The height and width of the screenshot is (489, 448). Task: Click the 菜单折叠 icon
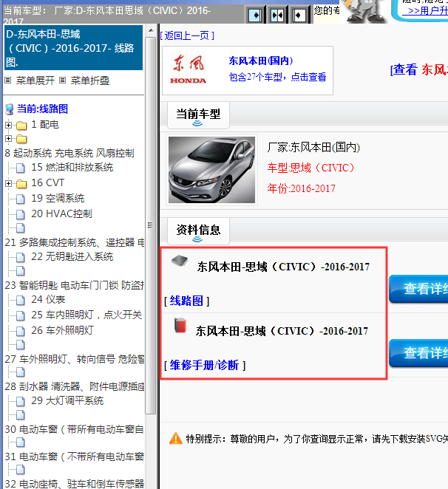coord(62,81)
